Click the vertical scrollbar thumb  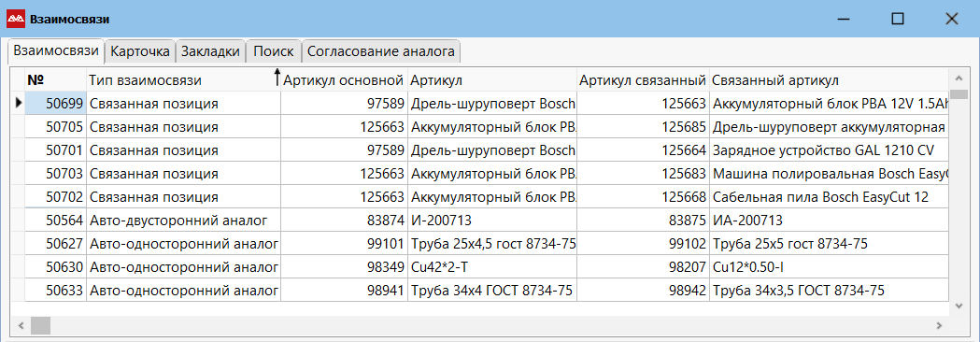959,94
